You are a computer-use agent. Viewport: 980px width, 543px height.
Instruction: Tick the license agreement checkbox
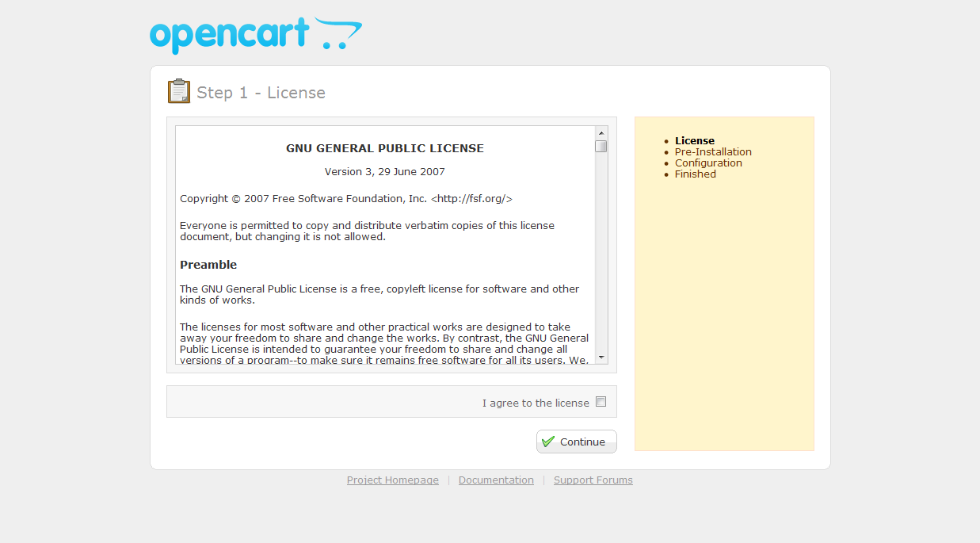click(601, 402)
